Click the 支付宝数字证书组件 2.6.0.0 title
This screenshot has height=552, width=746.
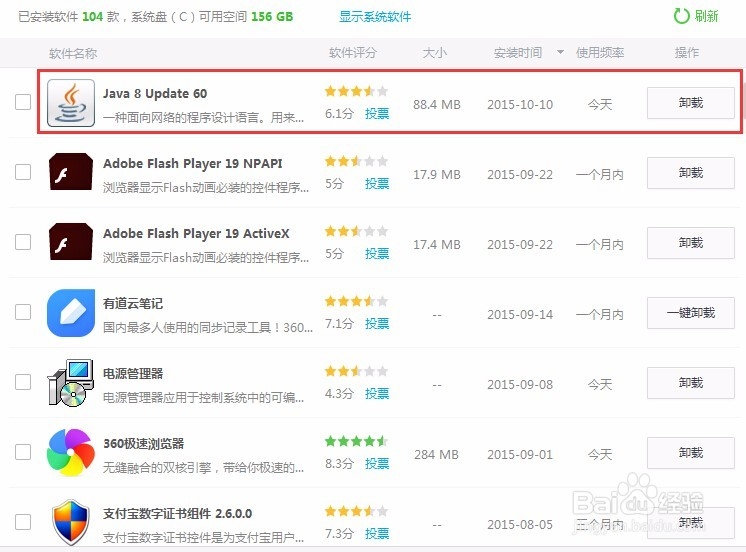coord(177,513)
